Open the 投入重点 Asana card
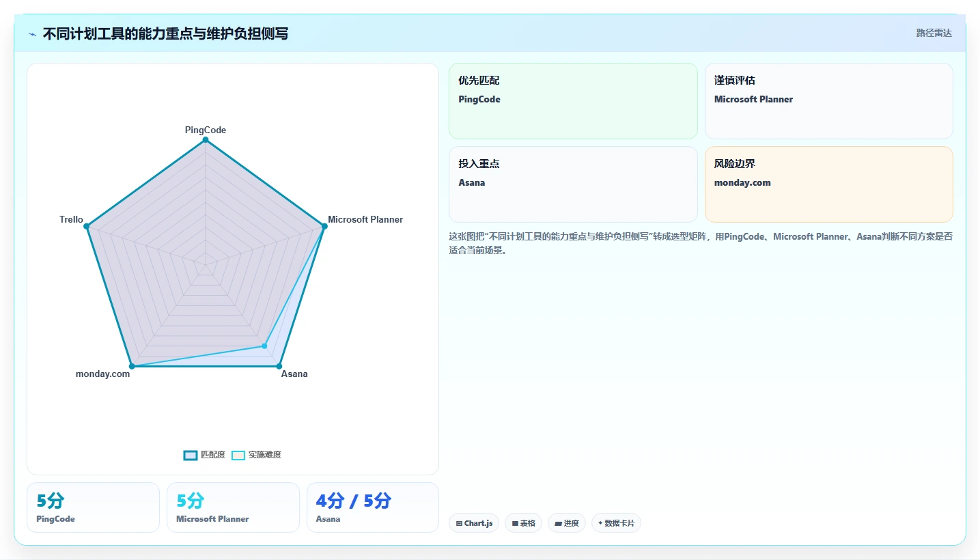The height and width of the screenshot is (560, 980). tap(573, 184)
